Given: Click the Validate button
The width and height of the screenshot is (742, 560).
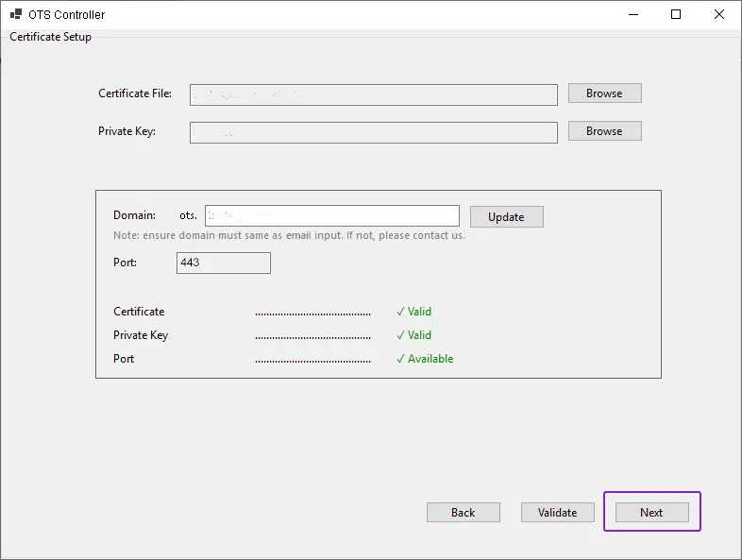Looking at the screenshot, I should 557,513.
